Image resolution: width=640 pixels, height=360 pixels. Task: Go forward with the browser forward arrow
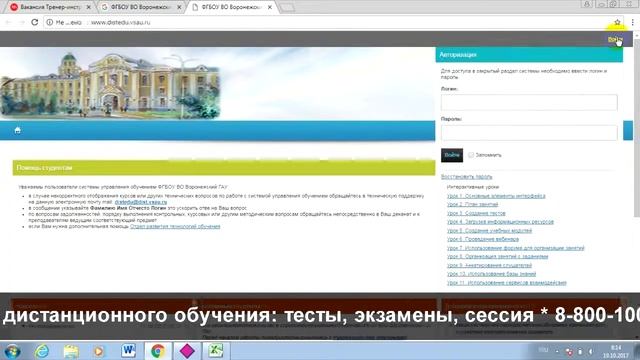(x=22, y=22)
